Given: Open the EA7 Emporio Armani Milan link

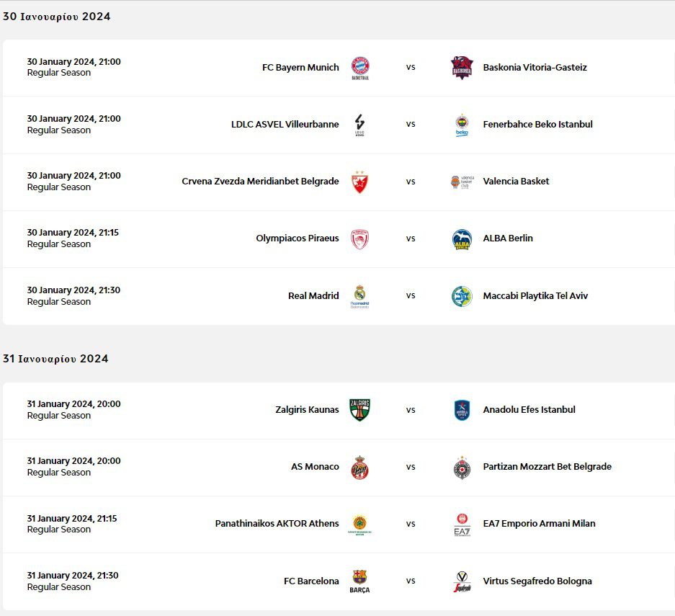Looking at the screenshot, I should [539, 524].
